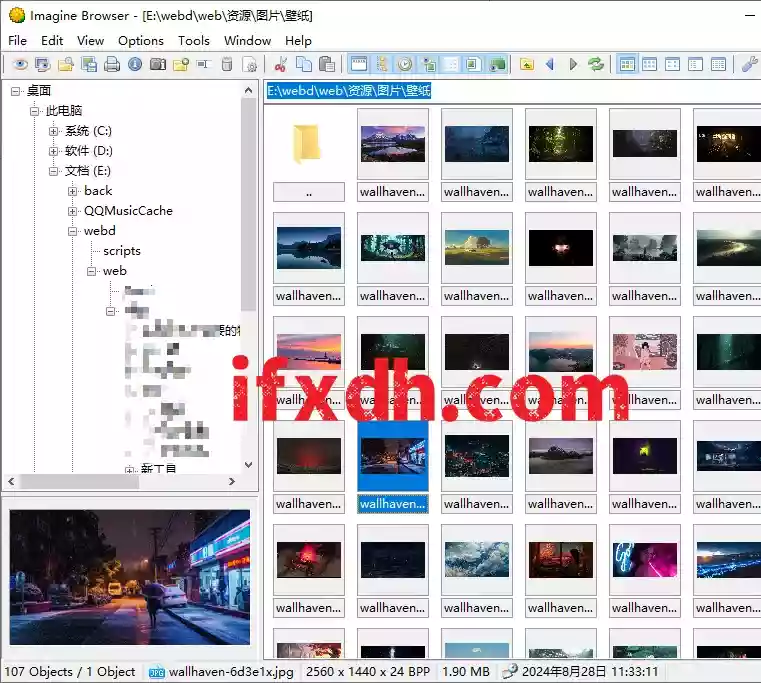Open image information with blue info icon

[135, 64]
